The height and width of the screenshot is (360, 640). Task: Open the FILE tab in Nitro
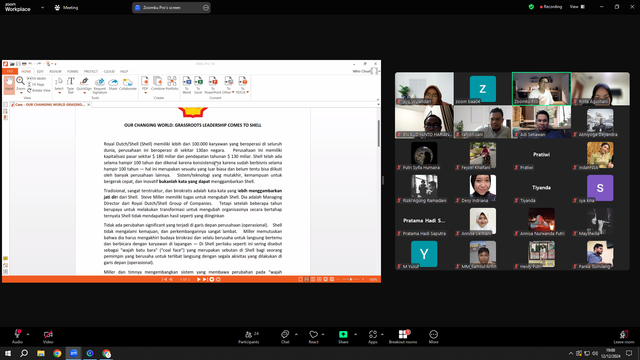[10, 71]
